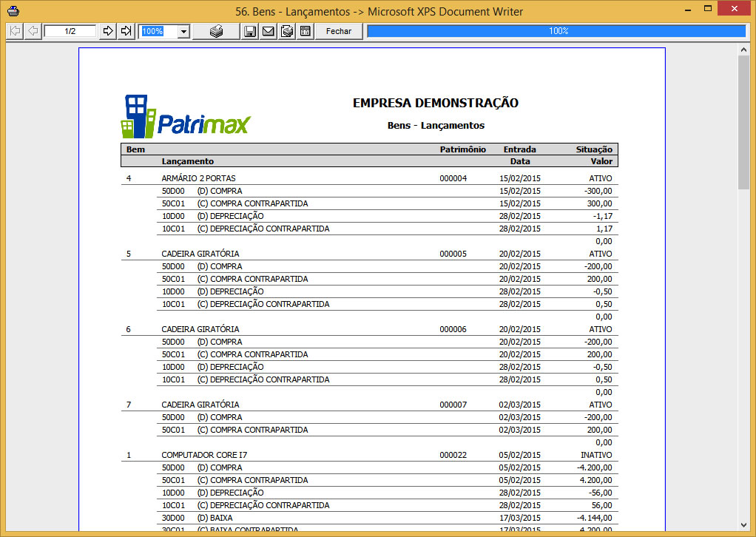Click the scrollbar down arrow

click(x=743, y=525)
